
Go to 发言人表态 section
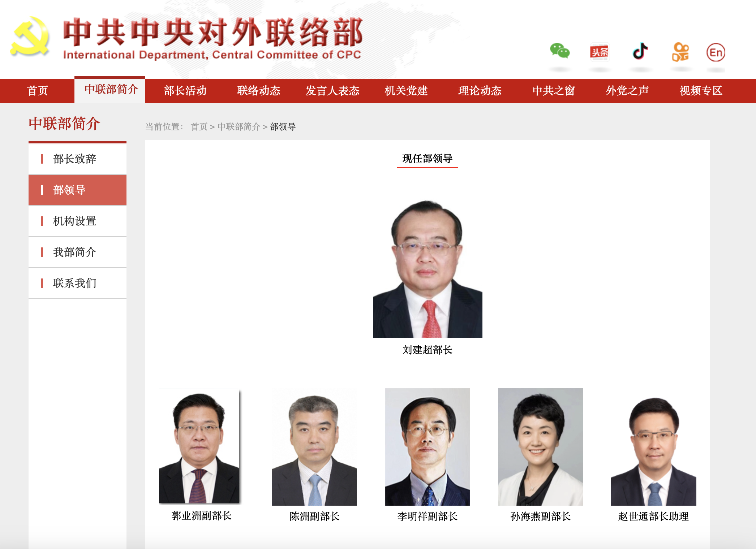click(x=332, y=91)
